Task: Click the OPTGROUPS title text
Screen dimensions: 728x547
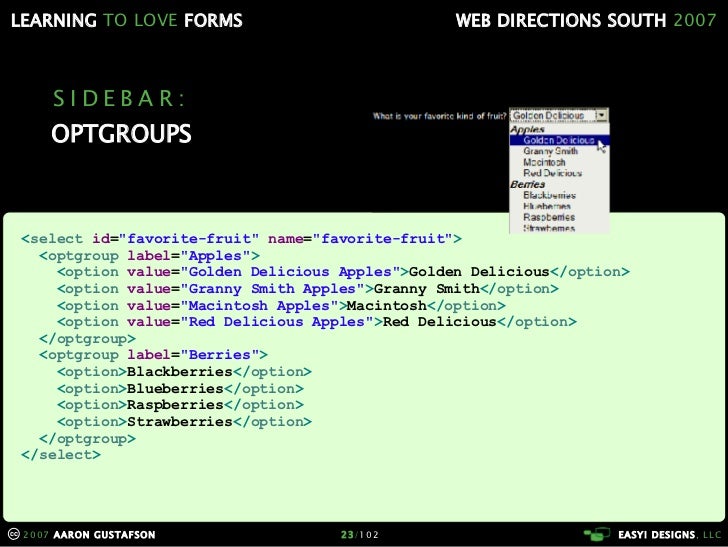Action: coord(121,134)
